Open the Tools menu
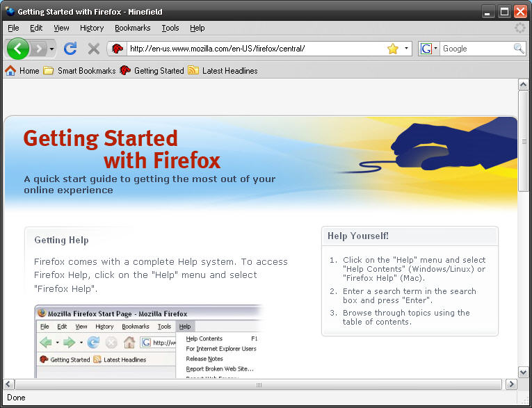Image resolution: width=532 pixels, height=408 pixels. (x=170, y=28)
